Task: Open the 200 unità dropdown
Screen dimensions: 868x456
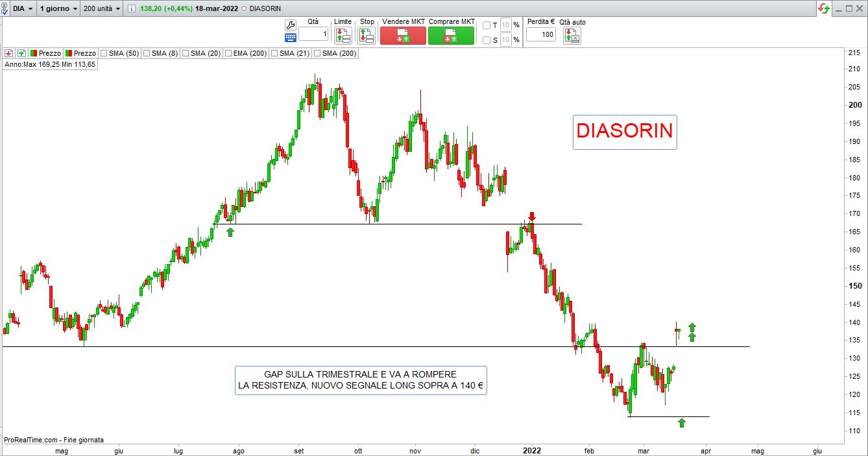Action: tap(101, 8)
